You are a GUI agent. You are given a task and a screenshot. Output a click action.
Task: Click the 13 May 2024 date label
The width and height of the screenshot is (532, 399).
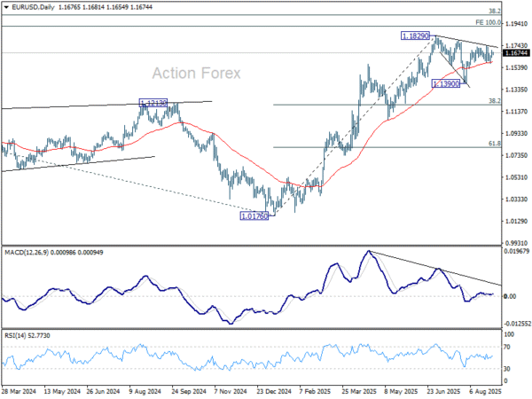coord(62,392)
